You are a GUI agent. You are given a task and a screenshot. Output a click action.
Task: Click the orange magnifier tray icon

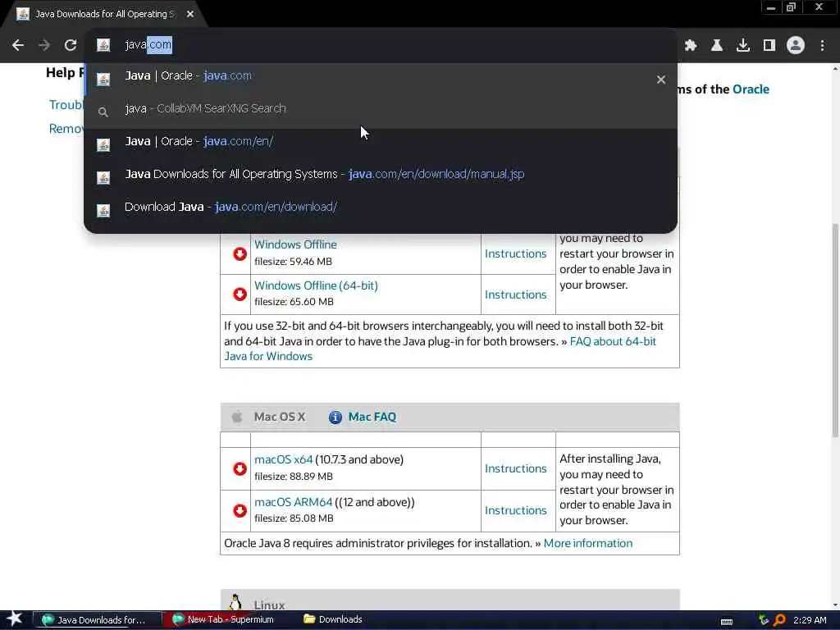point(779,620)
